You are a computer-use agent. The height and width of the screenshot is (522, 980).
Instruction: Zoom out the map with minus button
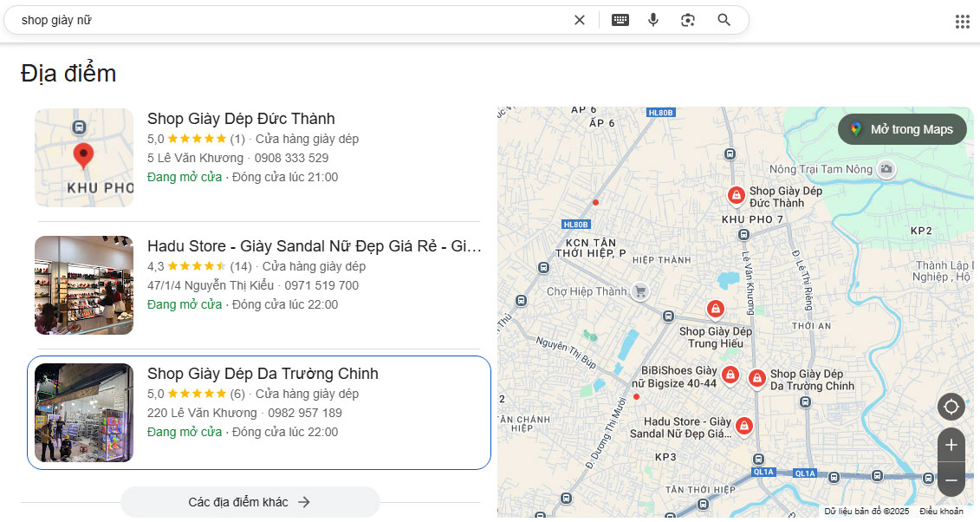click(x=951, y=480)
